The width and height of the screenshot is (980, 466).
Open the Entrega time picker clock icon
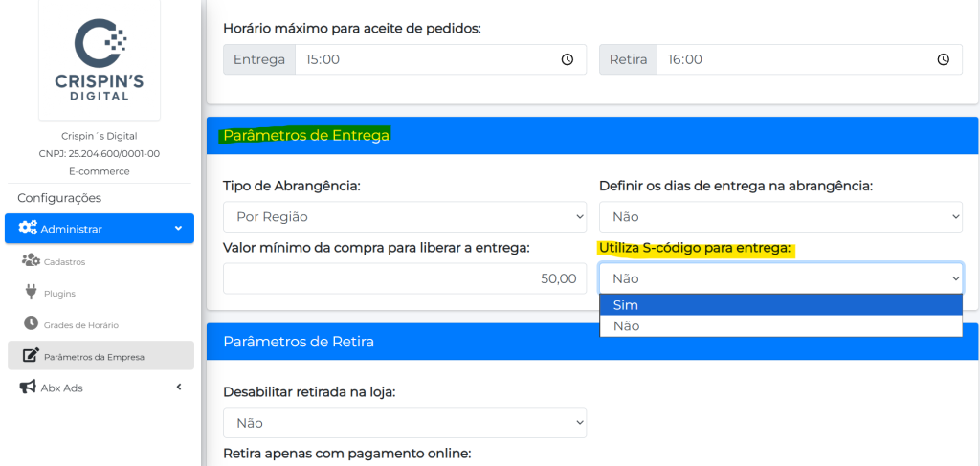pos(568,59)
